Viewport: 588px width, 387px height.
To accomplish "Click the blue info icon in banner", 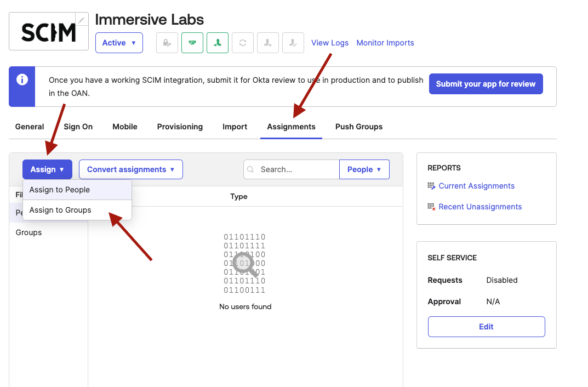I will (22, 79).
